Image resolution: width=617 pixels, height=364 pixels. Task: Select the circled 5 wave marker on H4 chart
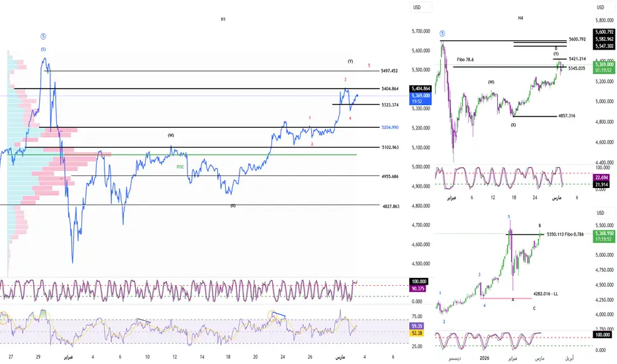click(x=442, y=34)
